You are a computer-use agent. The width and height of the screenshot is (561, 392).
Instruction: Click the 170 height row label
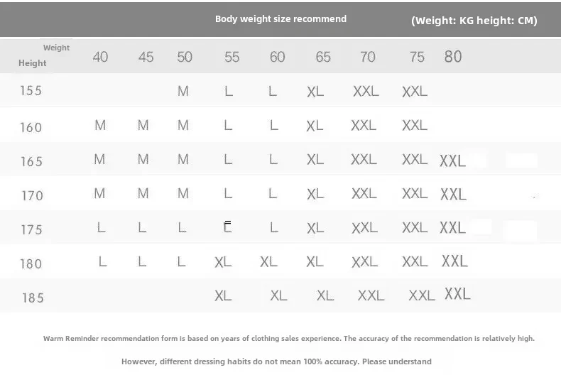pyautogui.click(x=32, y=195)
